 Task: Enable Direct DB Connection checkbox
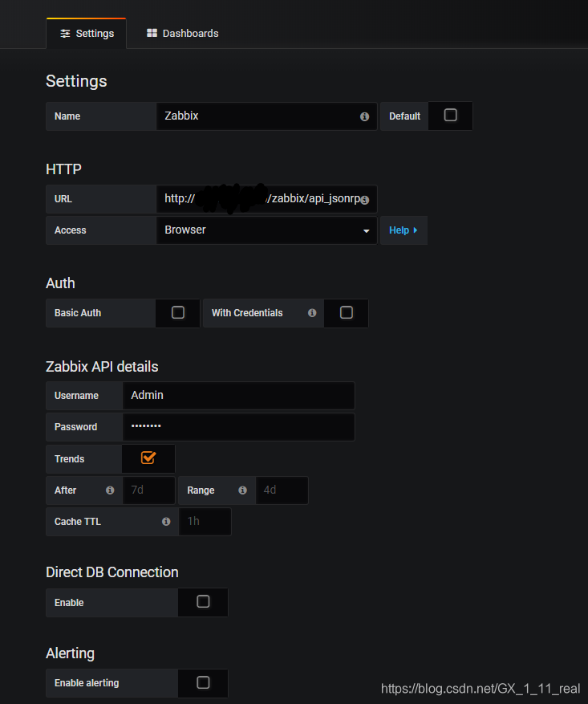click(x=203, y=601)
